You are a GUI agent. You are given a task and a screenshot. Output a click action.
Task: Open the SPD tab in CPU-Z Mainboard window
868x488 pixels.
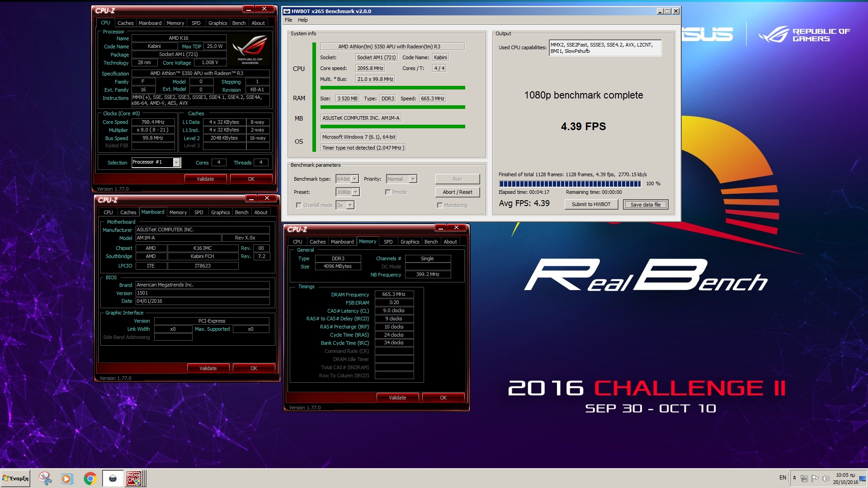(198, 212)
